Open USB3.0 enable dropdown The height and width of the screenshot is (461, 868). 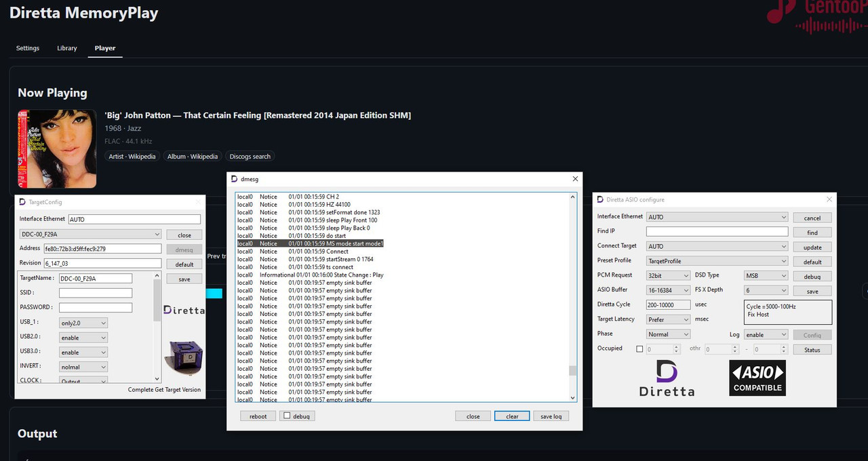(x=83, y=353)
